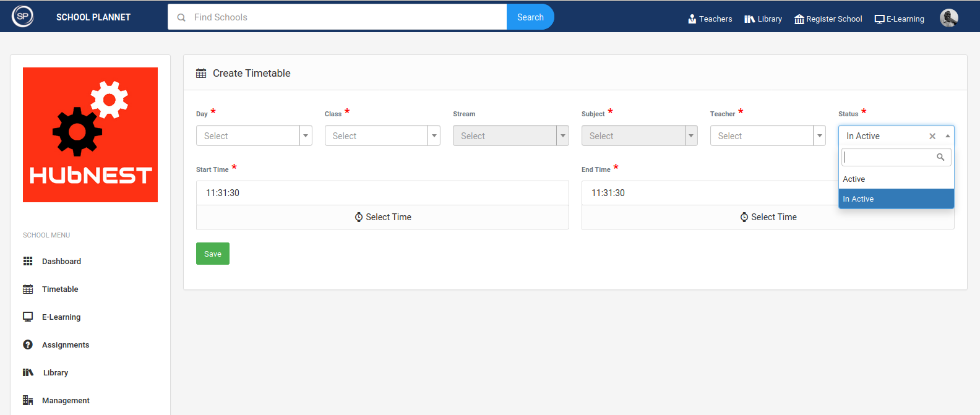980x415 pixels.
Task: Open the Stream dropdown
Action: click(511, 135)
